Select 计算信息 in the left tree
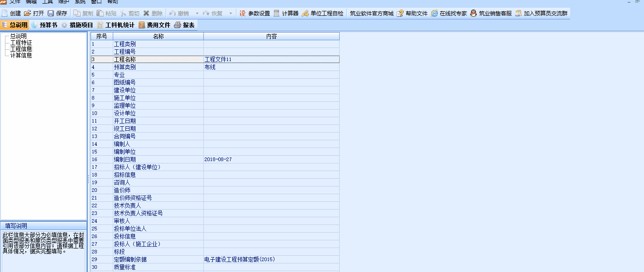The width and height of the screenshot is (644, 272). [21, 55]
